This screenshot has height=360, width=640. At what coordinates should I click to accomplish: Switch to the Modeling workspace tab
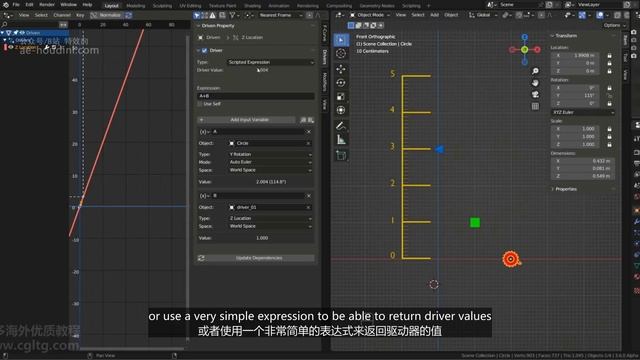(x=136, y=6)
